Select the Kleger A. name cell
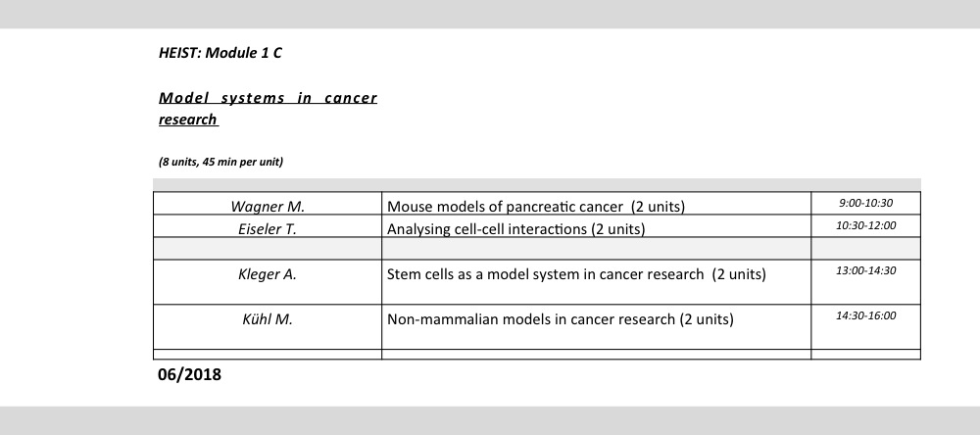 (x=268, y=282)
